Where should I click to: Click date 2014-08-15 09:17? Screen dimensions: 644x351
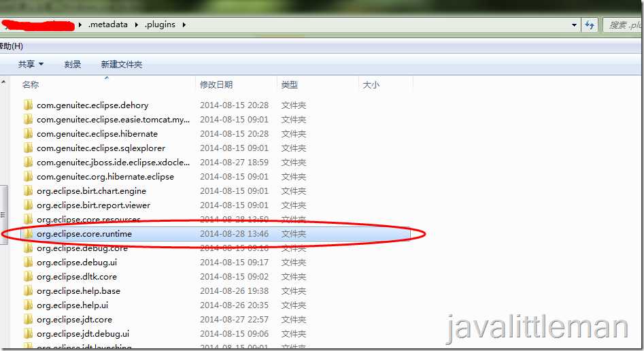[234, 262]
